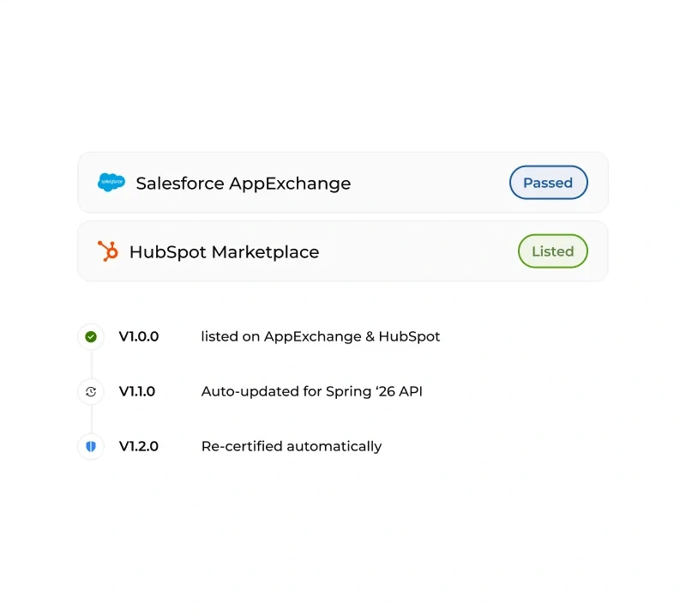Open the HubSpot Marketplace card

point(343,251)
